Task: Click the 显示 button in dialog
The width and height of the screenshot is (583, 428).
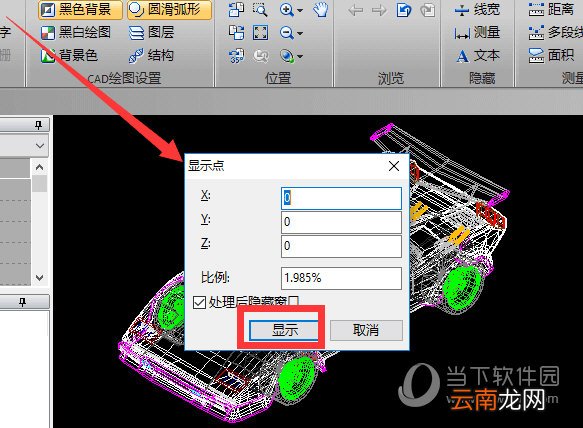Action: click(284, 330)
